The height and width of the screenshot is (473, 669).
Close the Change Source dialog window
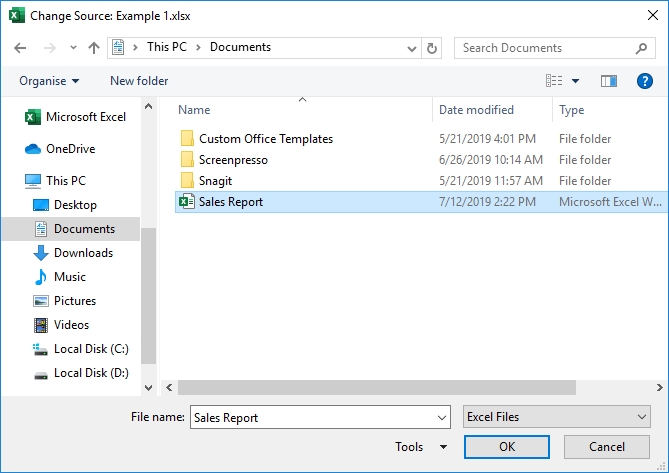tap(652, 15)
